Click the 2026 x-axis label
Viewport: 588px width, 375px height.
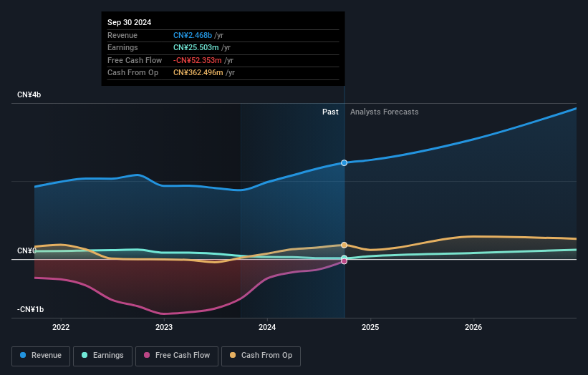(x=473, y=327)
